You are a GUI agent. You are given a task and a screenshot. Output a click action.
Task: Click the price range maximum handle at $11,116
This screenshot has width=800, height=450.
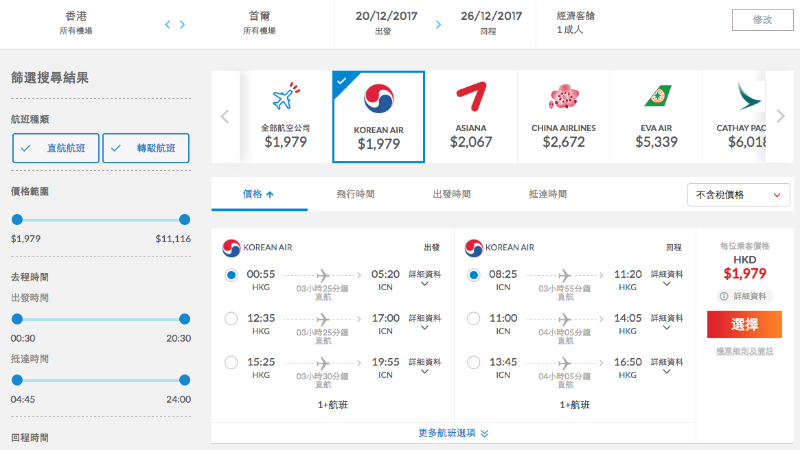(185, 220)
